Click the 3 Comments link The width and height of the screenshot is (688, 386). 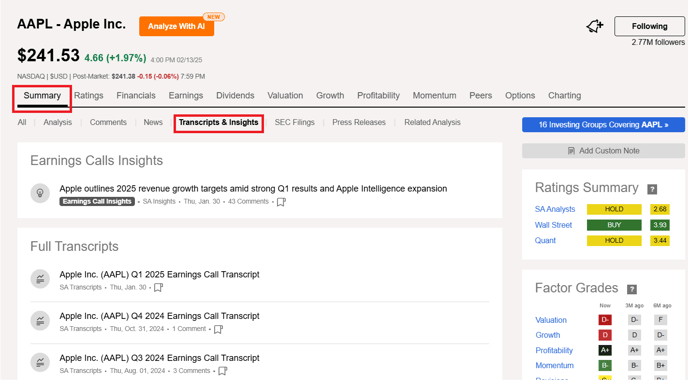tap(191, 371)
